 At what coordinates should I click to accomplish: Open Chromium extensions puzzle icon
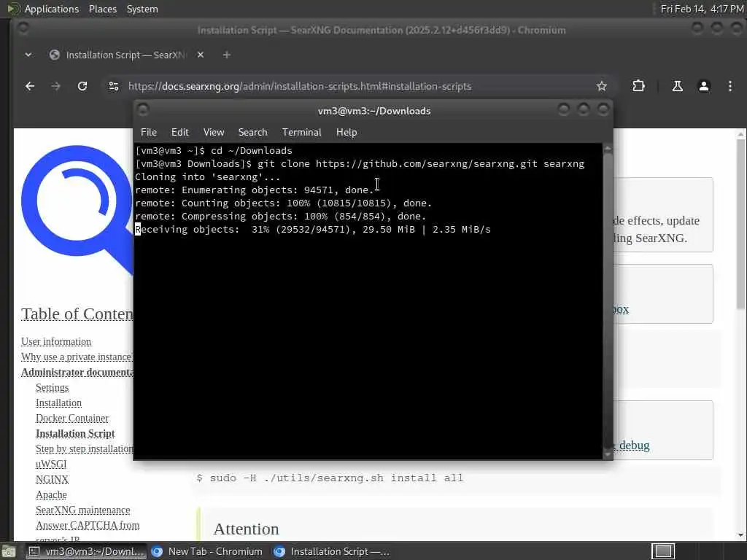pos(638,86)
